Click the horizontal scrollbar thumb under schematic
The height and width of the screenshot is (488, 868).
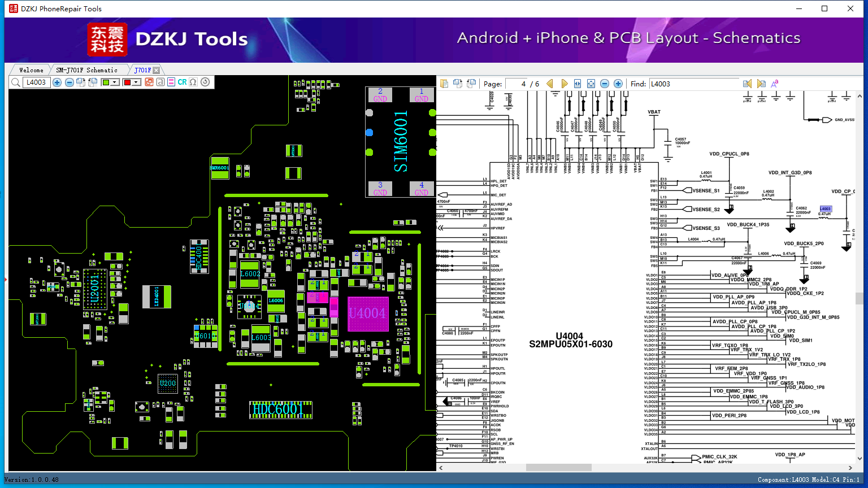click(558, 468)
